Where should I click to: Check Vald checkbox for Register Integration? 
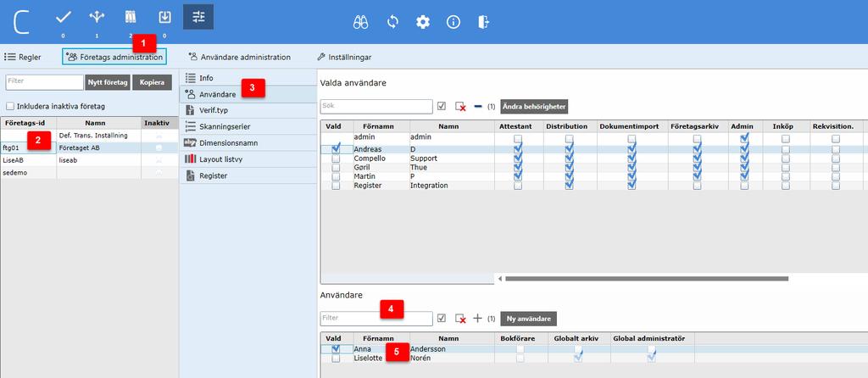tap(336, 186)
